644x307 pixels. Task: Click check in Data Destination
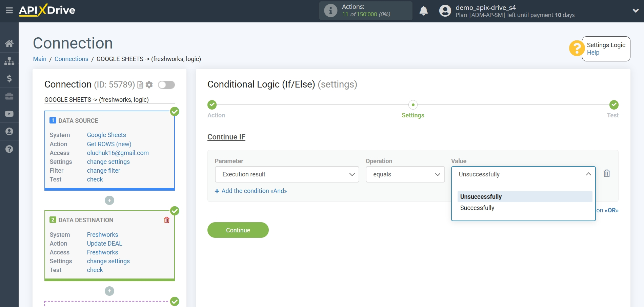click(95, 270)
